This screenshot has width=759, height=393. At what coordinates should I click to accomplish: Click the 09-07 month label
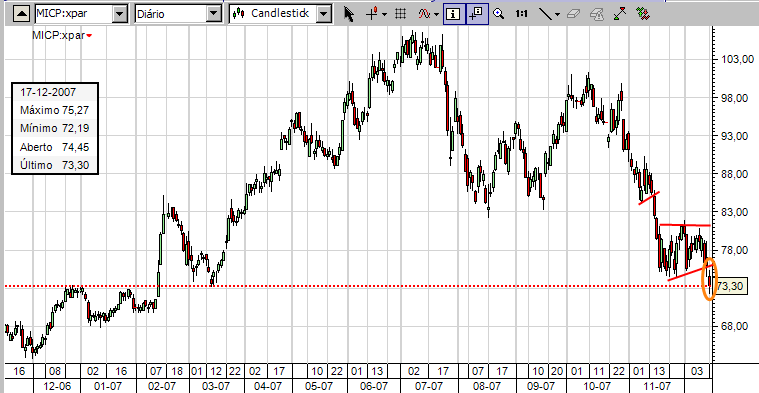click(542, 386)
